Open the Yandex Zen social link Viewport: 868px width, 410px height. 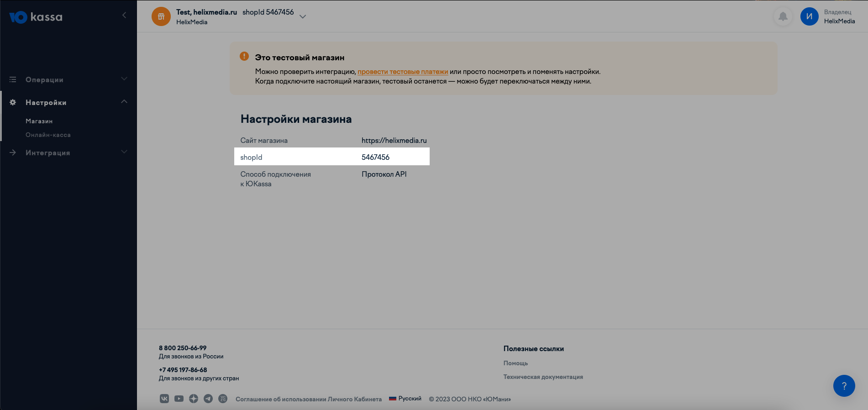pyautogui.click(x=194, y=399)
